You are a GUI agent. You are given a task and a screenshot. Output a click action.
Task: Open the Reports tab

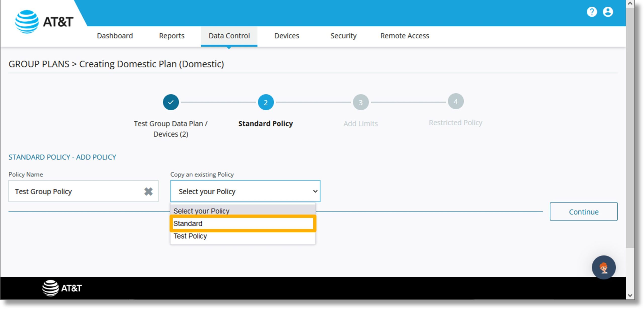172,36
